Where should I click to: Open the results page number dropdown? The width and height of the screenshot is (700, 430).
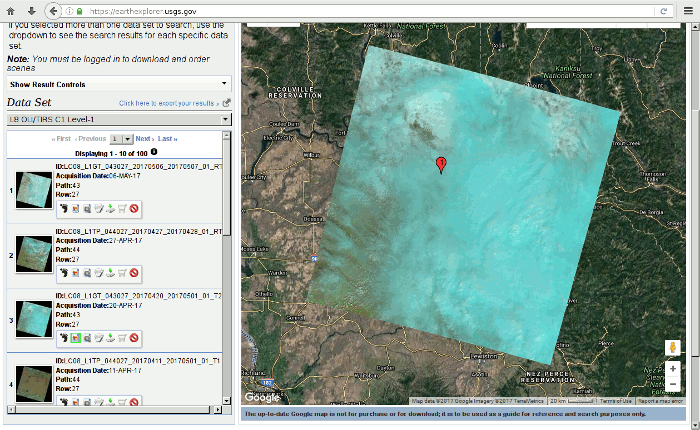(120, 139)
